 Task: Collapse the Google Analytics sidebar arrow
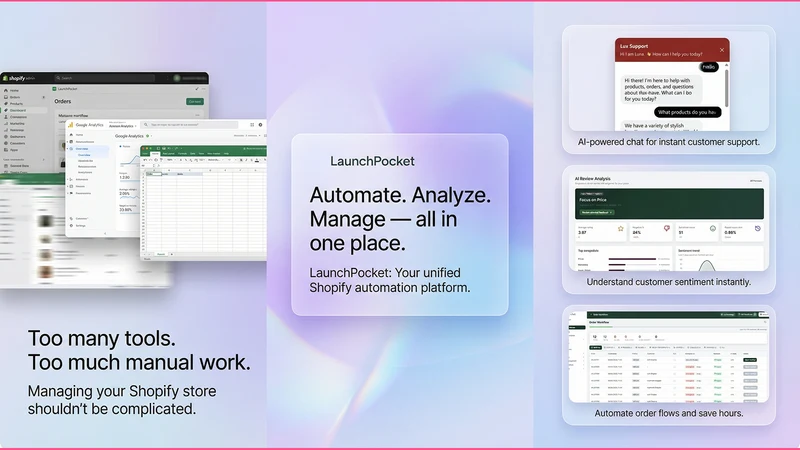(x=105, y=234)
